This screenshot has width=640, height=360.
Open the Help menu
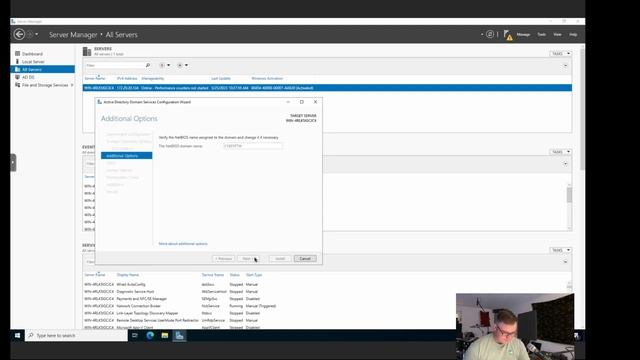[x=573, y=35]
